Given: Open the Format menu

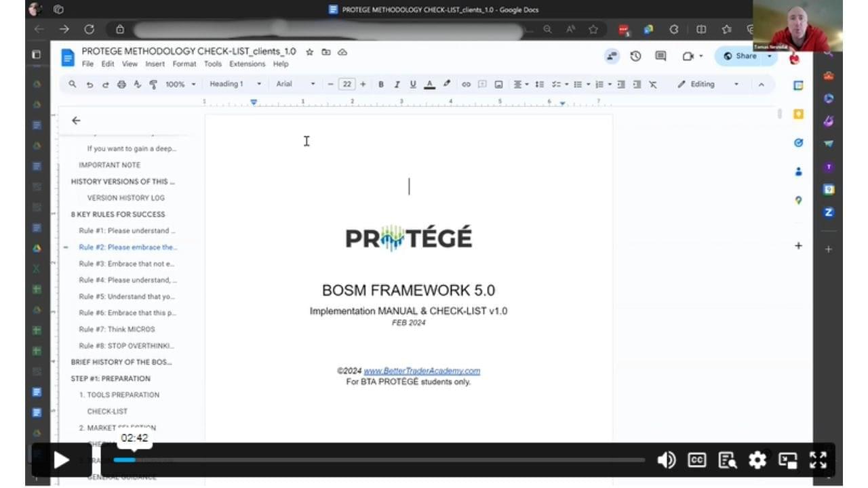Looking at the screenshot, I should (x=184, y=64).
